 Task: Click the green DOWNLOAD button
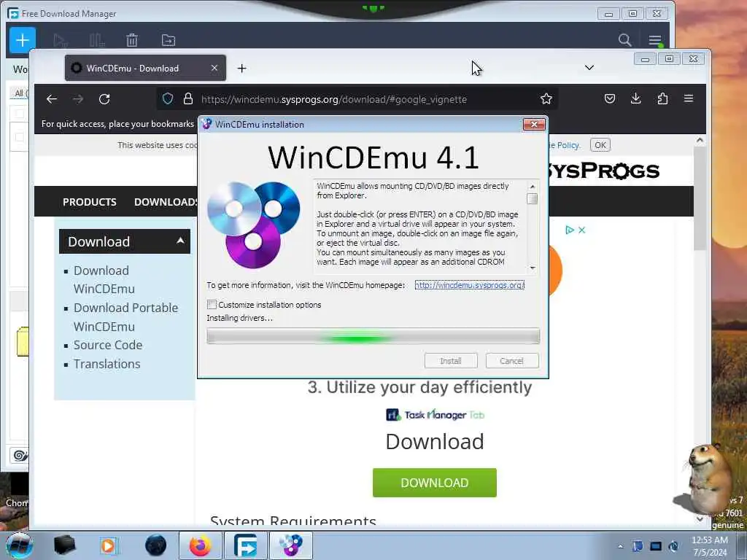435,483
